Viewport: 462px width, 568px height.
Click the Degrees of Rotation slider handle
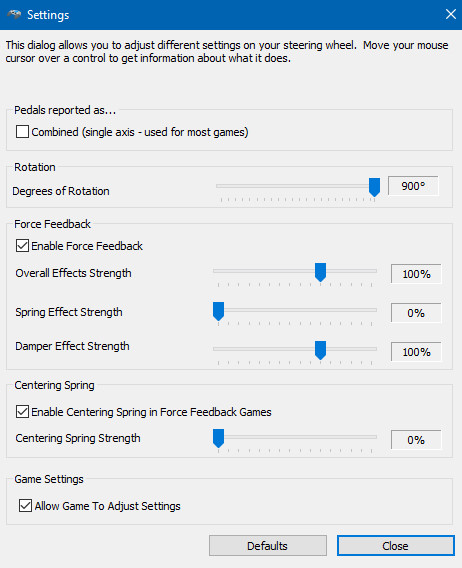tap(374, 187)
